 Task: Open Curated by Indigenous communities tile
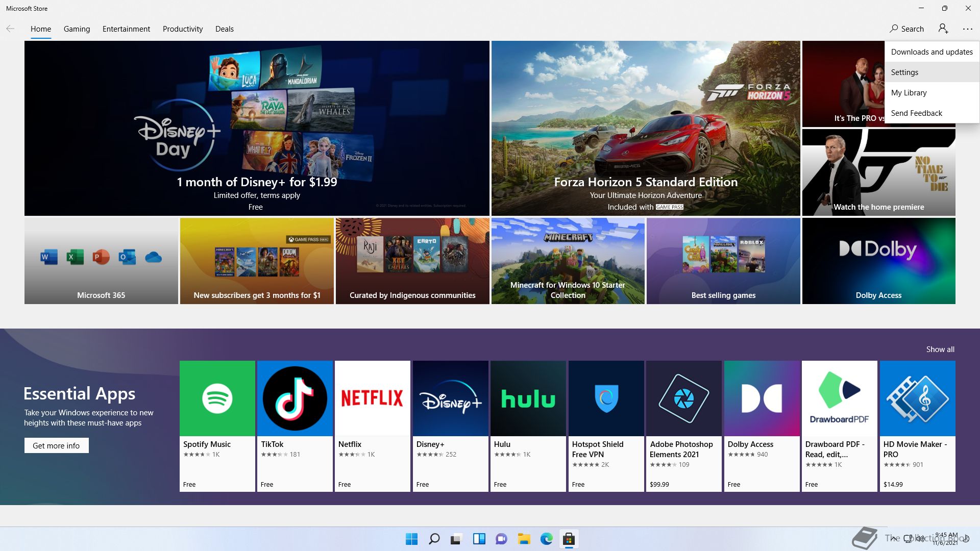(x=412, y=261)
